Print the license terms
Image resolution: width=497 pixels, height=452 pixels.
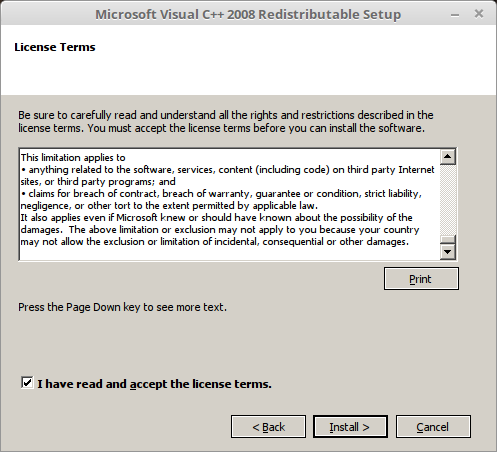[421, 279]
